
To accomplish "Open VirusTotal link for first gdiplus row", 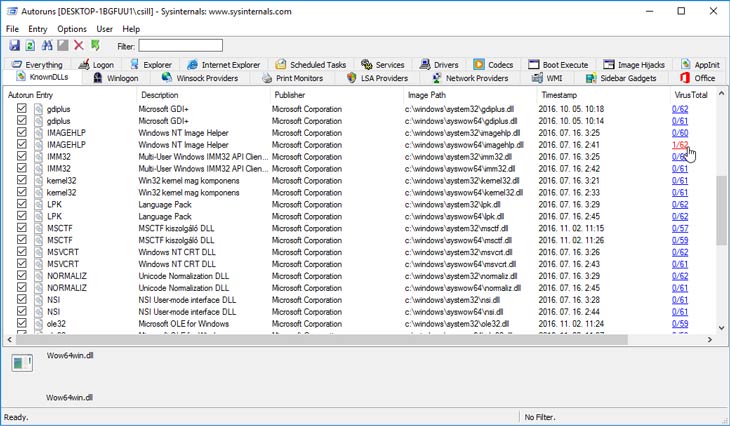I will click(680, 109).
